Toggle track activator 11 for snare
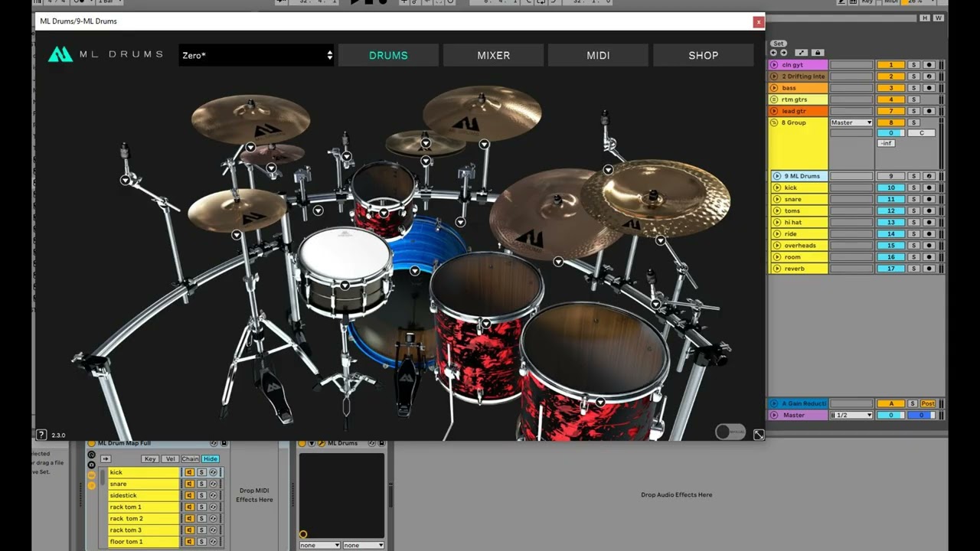Image resolution: width=980 pixels, height=551 pixels. coord(891,199)
